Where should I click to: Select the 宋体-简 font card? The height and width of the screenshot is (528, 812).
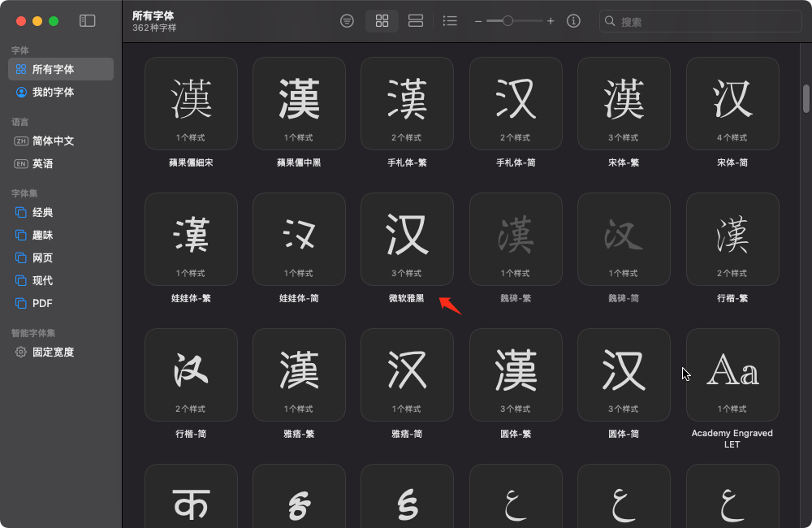[732, 104]
